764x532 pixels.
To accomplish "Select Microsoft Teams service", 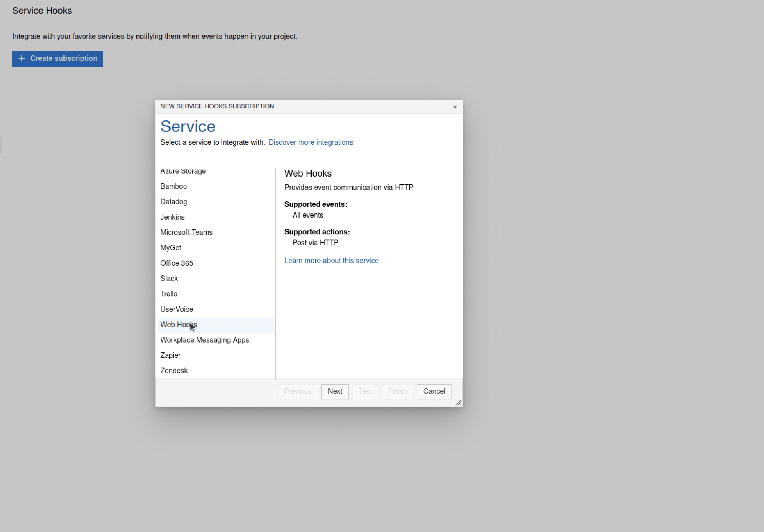I will click(x=216, y=232).
